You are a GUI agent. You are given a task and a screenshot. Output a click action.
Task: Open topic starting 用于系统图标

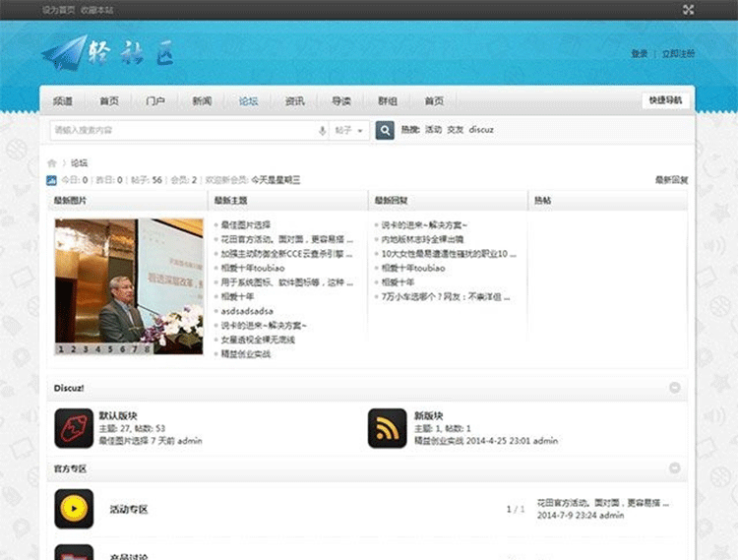(286, 282)
